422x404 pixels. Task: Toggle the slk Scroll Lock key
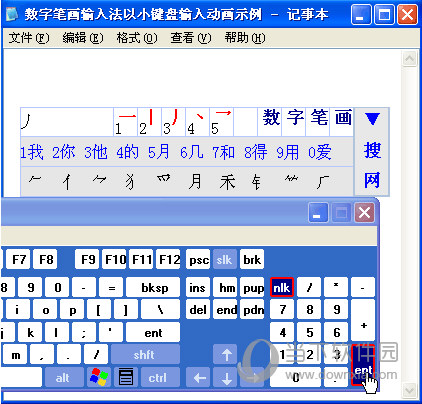tap(225, 259)
